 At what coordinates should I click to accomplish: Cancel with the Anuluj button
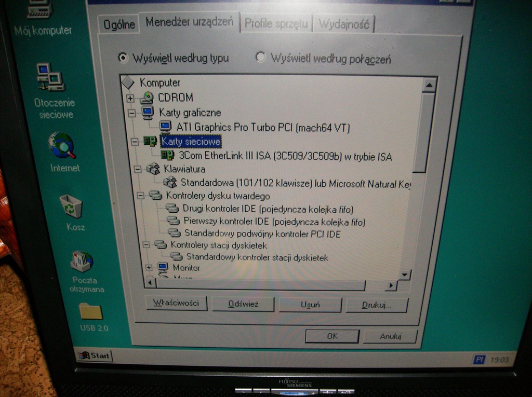pos(390,336)
